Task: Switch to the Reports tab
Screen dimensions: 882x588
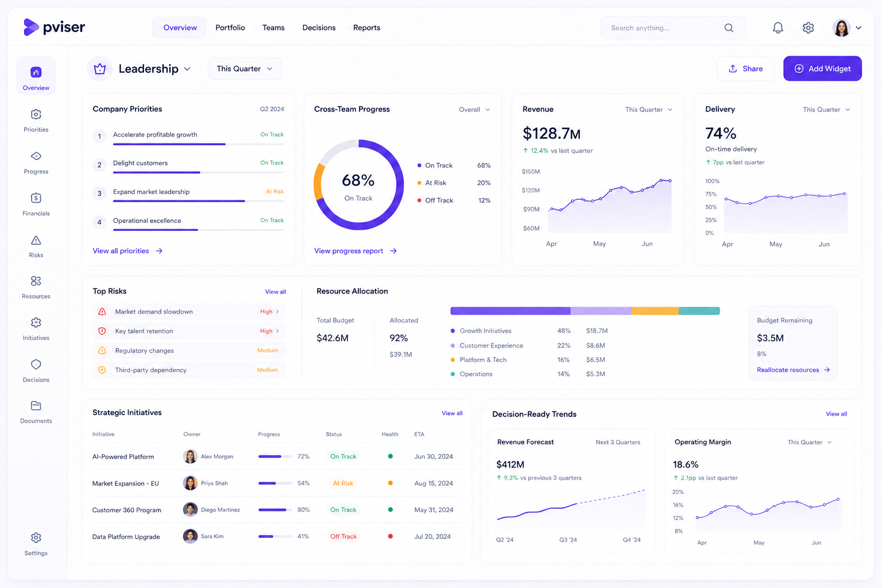Action: 366,28
